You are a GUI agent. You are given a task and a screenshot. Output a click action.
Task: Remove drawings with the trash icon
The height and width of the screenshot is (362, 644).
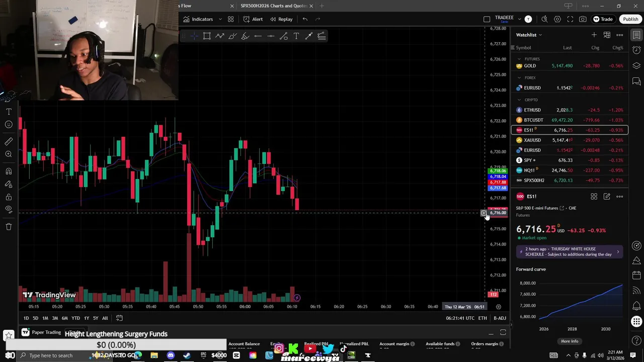point(9,227)
